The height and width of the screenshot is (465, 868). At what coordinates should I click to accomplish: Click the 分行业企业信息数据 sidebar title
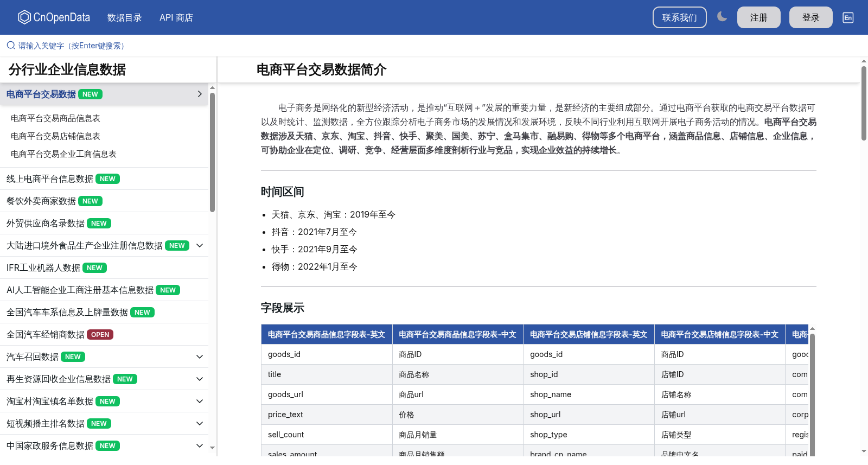pyautogui.click(x=67, y=69)
